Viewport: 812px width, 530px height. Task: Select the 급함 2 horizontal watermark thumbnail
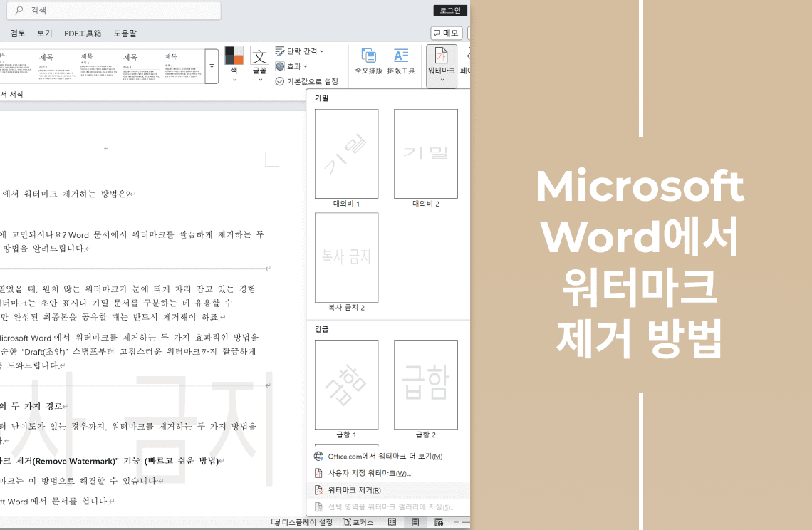click(x=426, y=385)
